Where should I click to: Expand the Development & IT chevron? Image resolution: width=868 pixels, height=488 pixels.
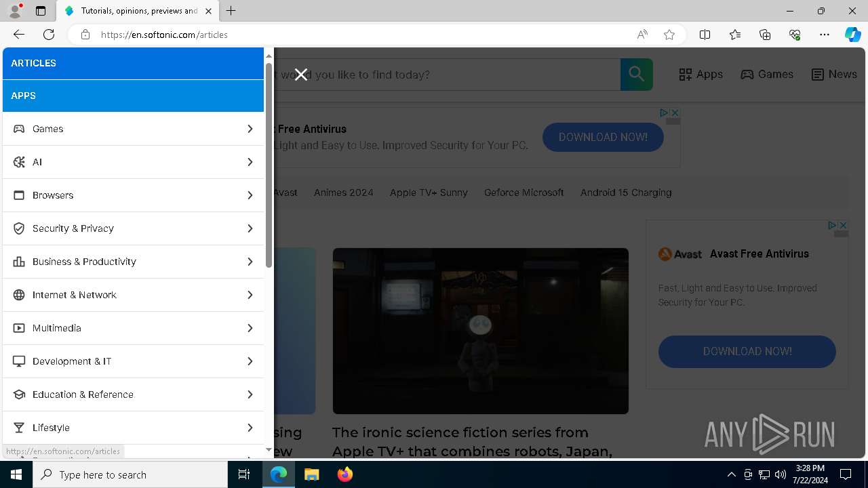(x=250, y=361)
